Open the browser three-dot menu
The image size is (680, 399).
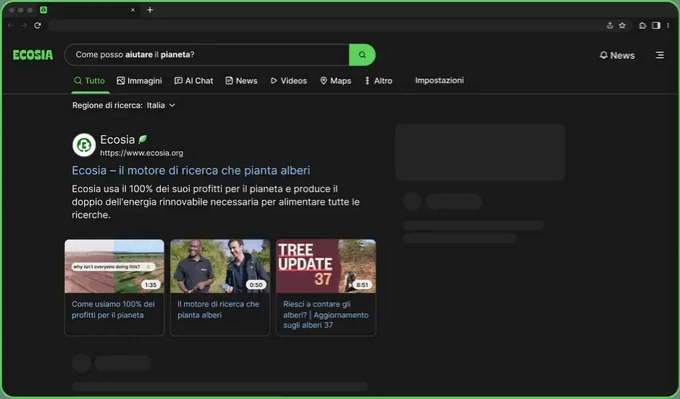[x=668, y=26]
